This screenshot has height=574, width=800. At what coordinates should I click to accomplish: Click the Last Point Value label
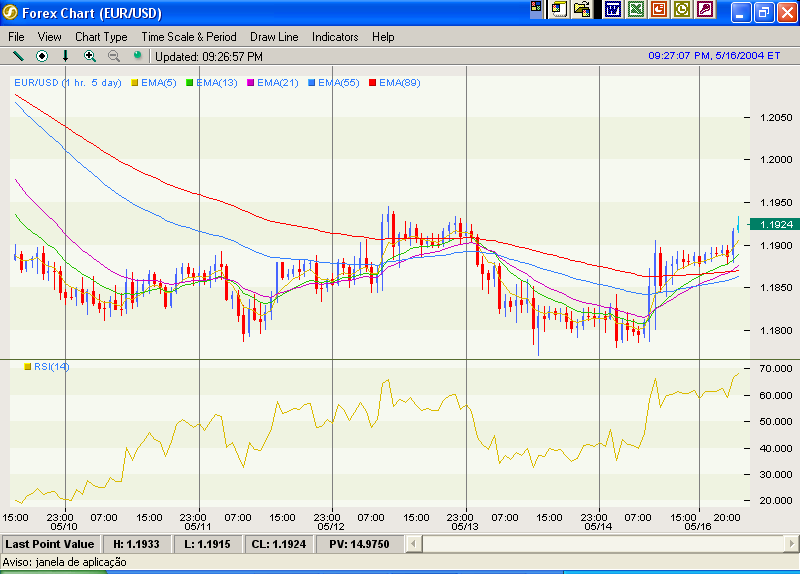[x=49, y=544]
